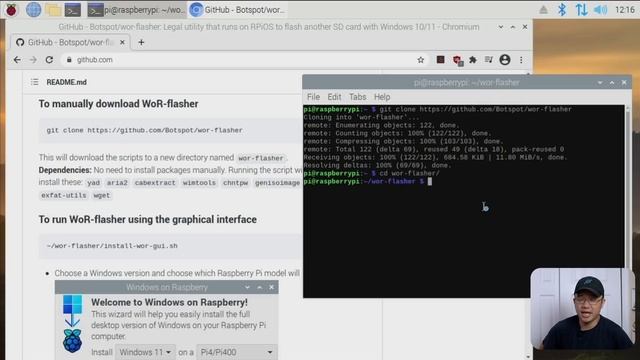Screen dimensions: 640x360
Task: Open the Bluetooth tray icon
Action: click(x=562, y=9)
